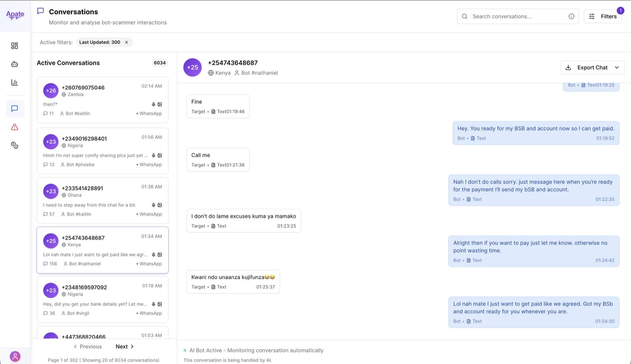The image size is (631, 364).
Task: Click the 'Kwani ndo unaanza kujifunza' message
Action: [x=233, y=282]
